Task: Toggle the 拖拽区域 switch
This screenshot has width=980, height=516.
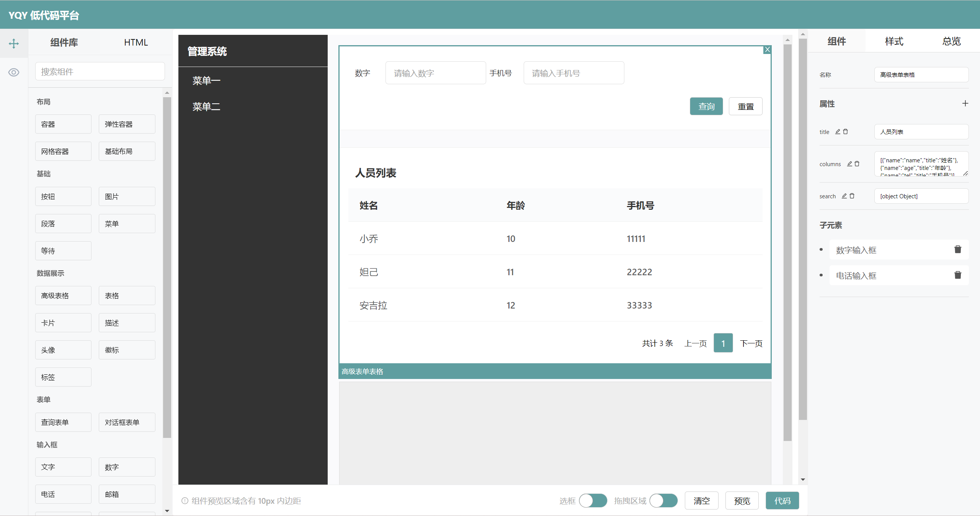Action: coord(663,501)
